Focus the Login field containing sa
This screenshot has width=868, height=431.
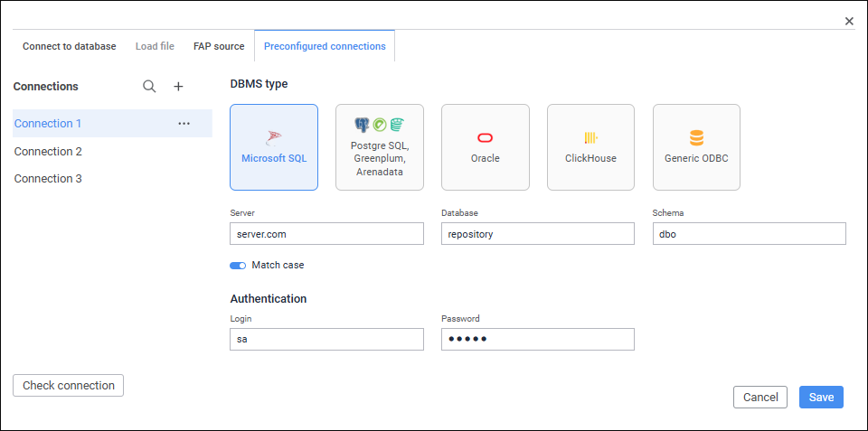point(326,339)
